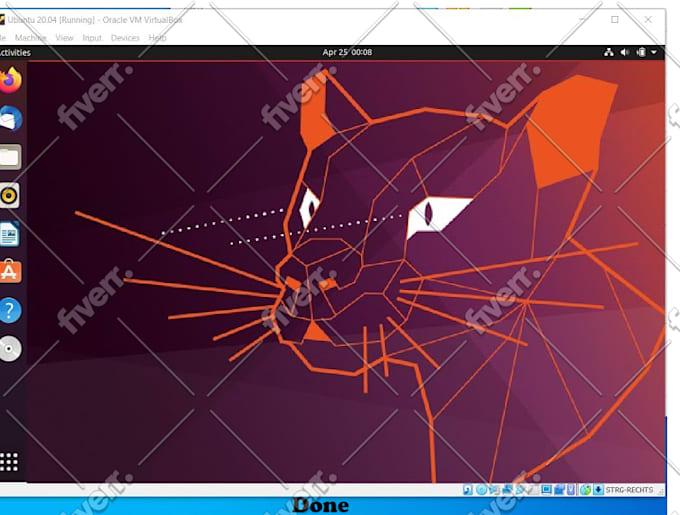Open the Devices menu in VirtualBox
Viewport: 680px width, 515px height.
(x=125, y=38)
